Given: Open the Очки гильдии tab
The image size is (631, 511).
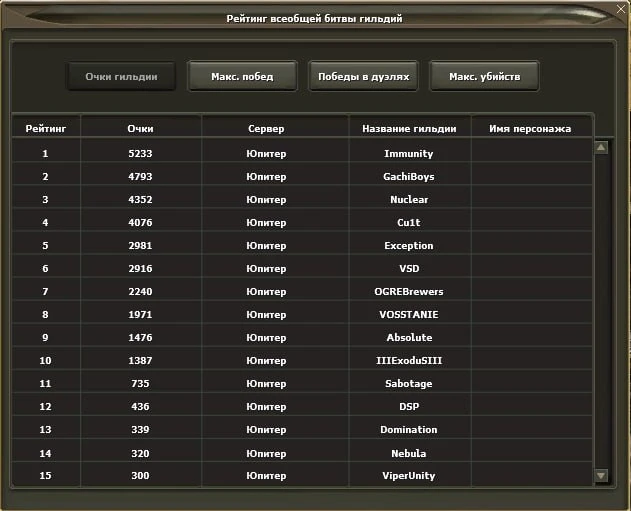Looking at the screenshot, I should pos(121,76).
